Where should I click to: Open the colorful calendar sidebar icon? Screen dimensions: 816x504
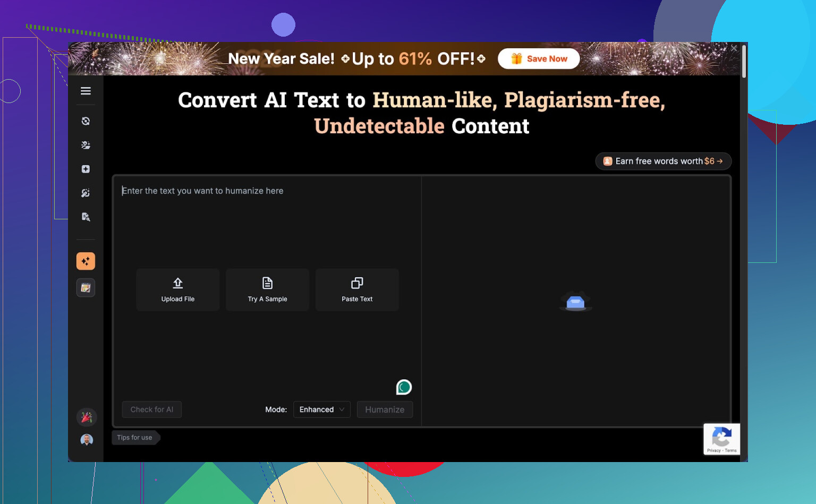[86, 288]
